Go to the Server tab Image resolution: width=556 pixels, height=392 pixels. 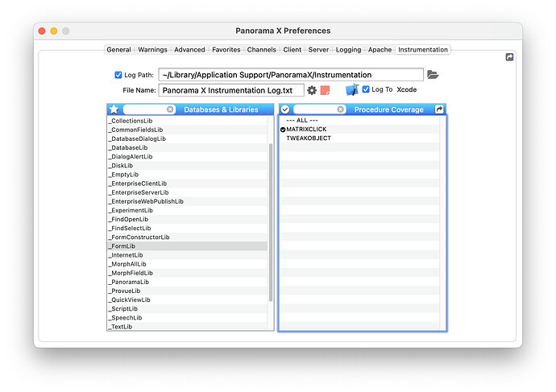coord(318,50)
